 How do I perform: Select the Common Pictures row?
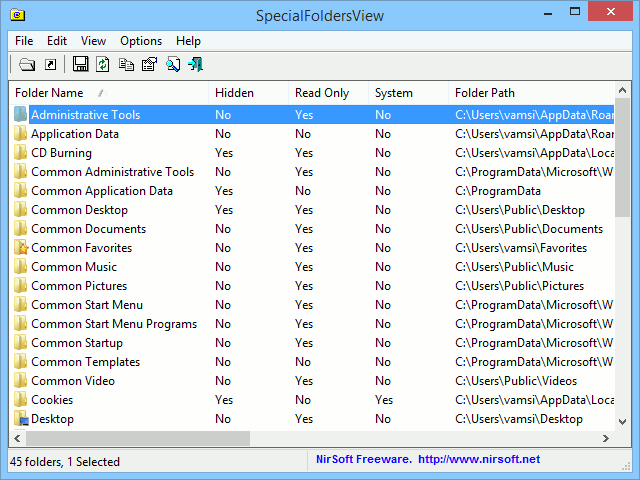[x=312, y=286]
